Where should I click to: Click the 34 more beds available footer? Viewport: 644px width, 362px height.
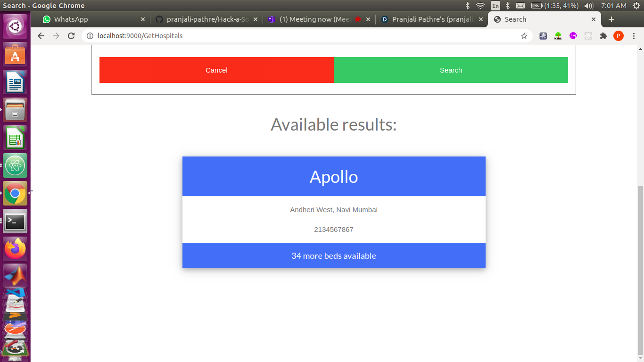(334, 255)
